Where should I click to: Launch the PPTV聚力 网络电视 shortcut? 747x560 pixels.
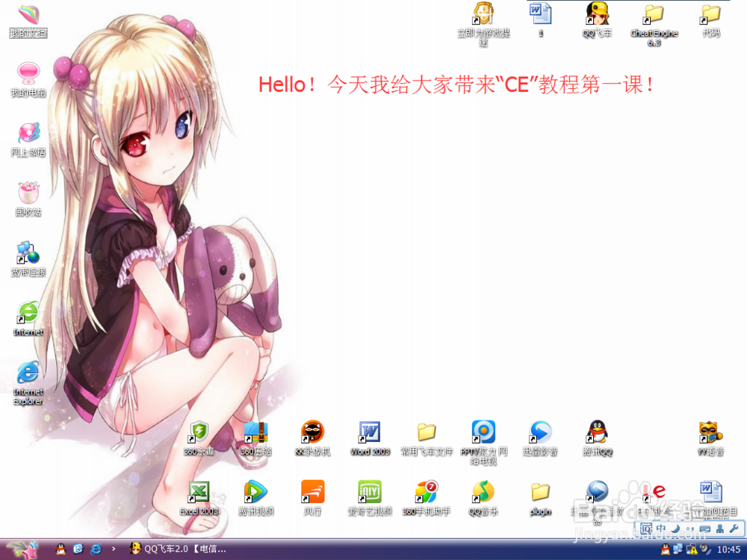point(483,443)
